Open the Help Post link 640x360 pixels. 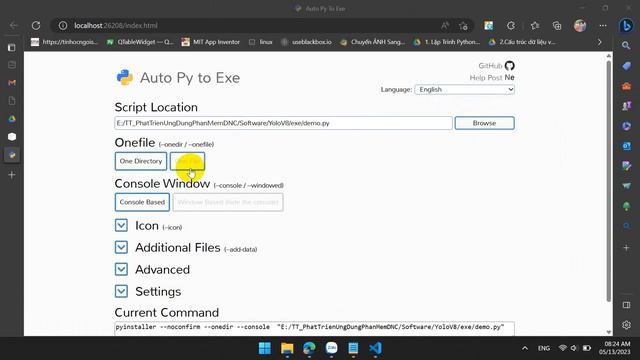pos(486,78)
